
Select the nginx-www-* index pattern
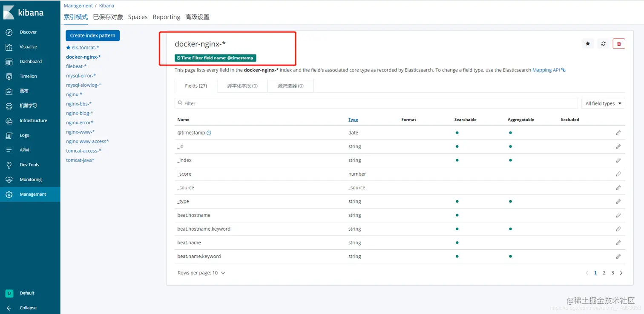pos(80,132)
